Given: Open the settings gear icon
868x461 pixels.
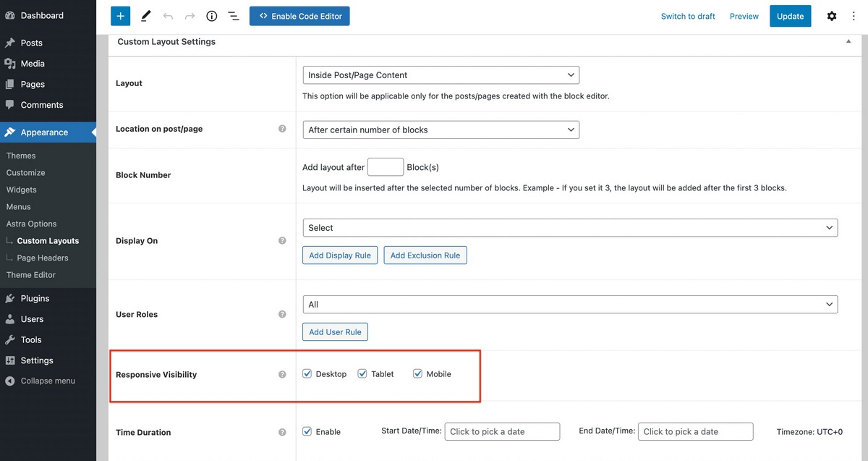Looking at the screenshot, I should click(x=831, y=15).
